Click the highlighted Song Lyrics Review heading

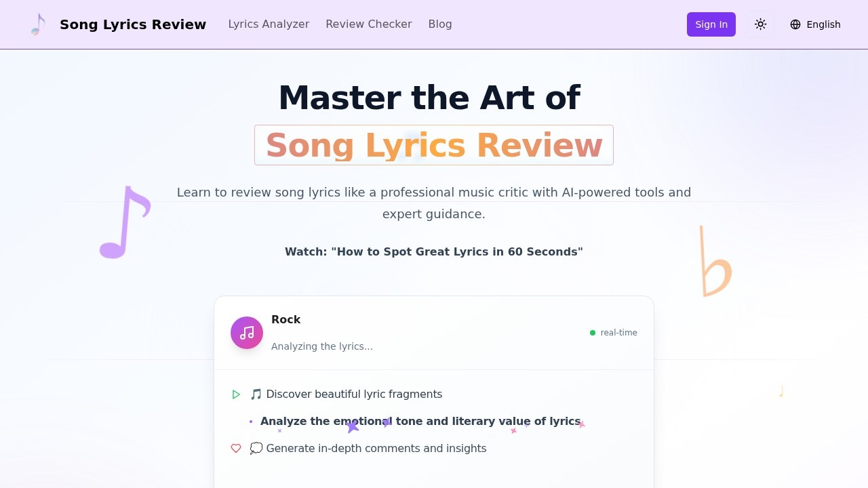[434, 145]
